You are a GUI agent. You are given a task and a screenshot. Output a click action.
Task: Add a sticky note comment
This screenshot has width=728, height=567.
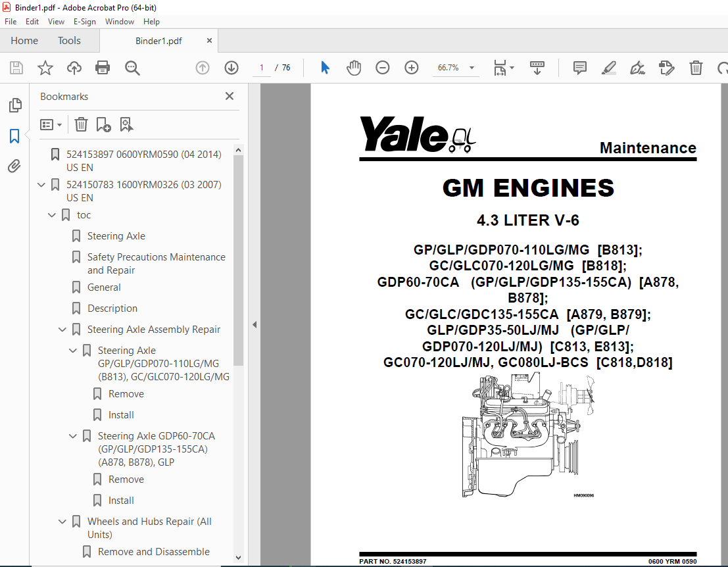580,68
